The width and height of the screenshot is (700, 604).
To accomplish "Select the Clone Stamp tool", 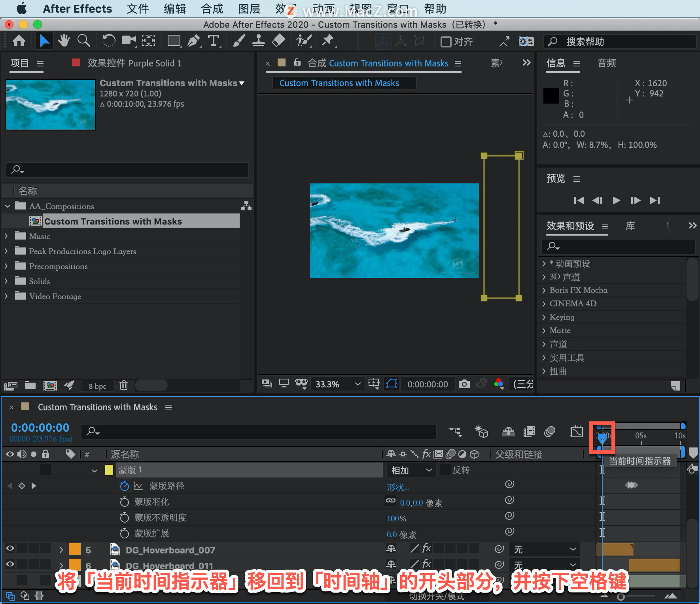I will point(259,41).
